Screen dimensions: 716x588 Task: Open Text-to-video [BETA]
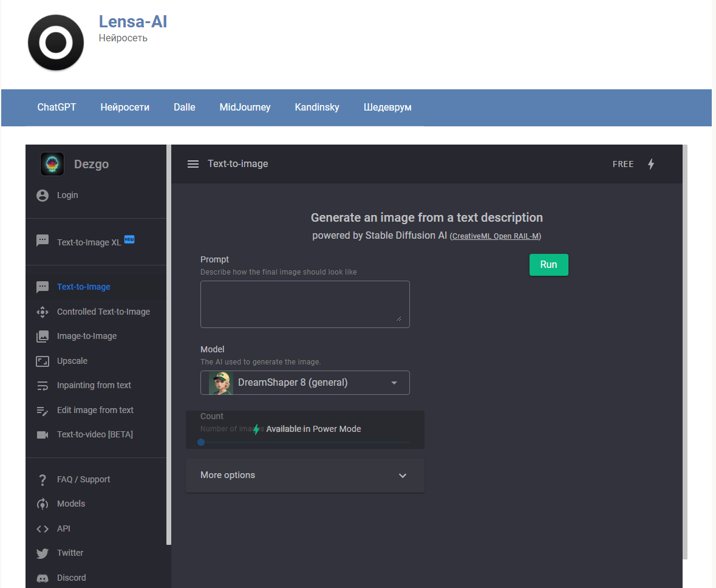pos(96,434)
